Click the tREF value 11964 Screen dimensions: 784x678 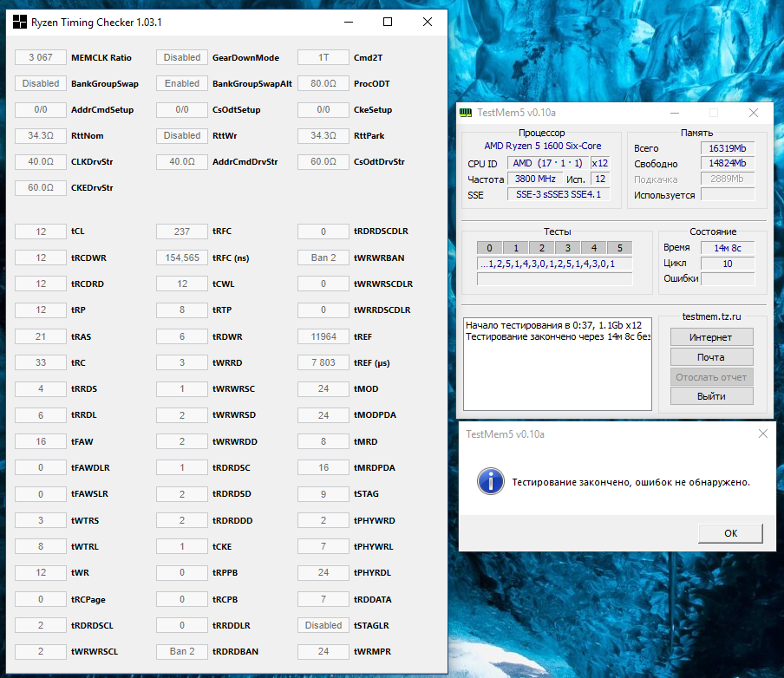pos(323,336)
